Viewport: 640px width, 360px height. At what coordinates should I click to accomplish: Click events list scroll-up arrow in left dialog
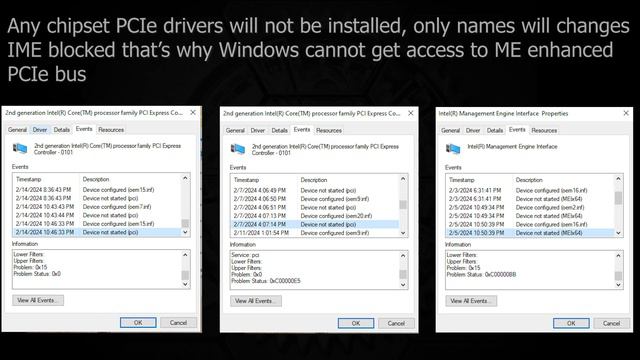click(x=185, y=178)
